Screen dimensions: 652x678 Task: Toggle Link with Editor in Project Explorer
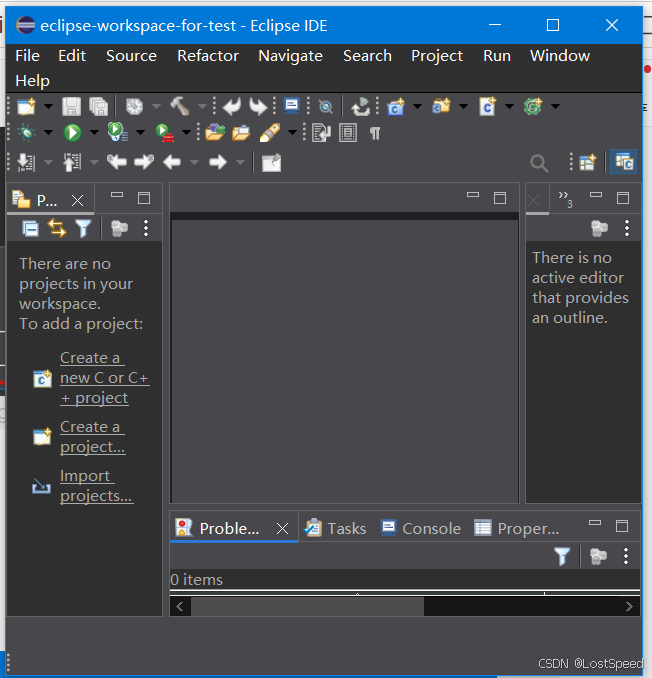57,228
